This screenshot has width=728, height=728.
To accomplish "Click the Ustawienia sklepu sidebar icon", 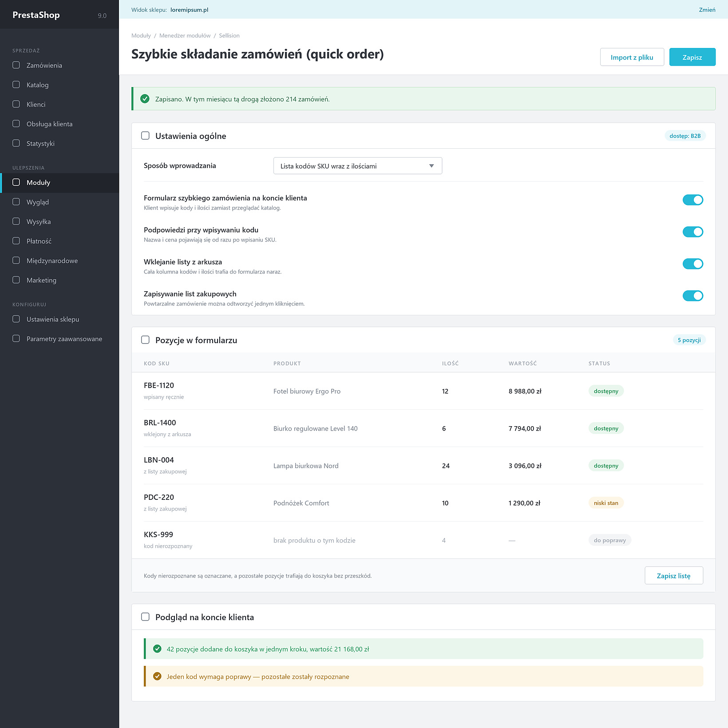I will pyautogui.click(x=16, y=319).
